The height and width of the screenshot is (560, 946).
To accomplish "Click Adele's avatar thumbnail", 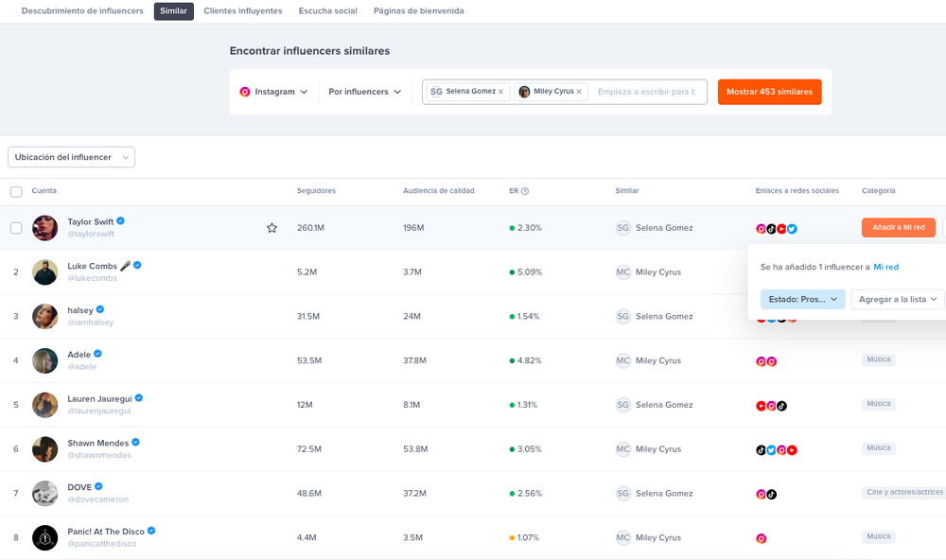I will pyautogui.click(x=44, y=360).
